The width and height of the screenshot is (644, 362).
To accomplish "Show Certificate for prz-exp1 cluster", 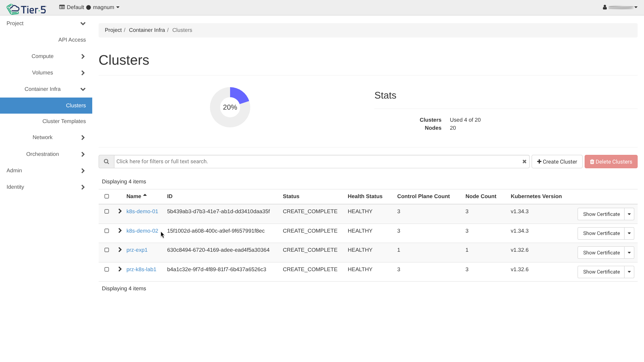I will [x=601, y=253].
